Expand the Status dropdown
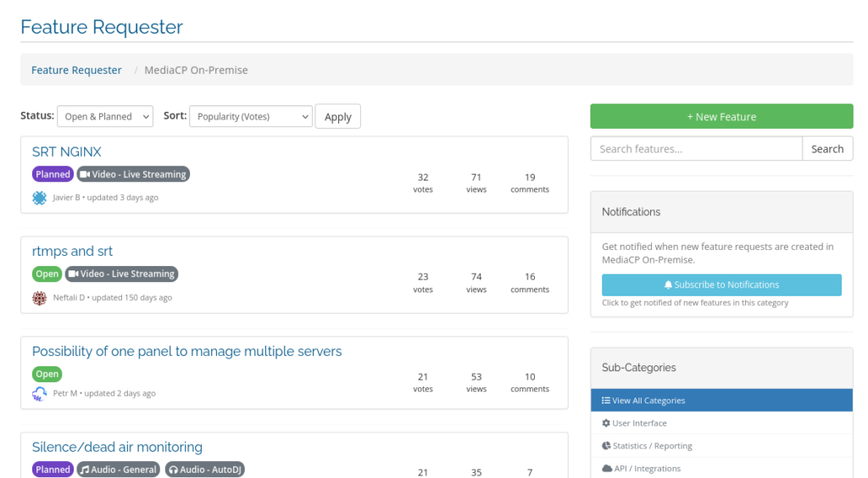Image resolution: width=868 pixels, height=478 pixels. [105, 117]
